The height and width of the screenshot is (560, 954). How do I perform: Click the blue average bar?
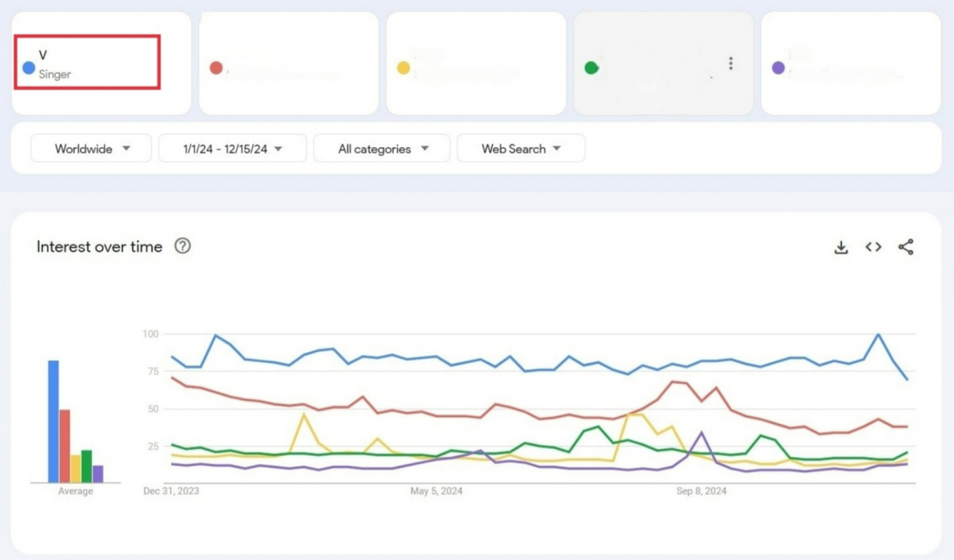click(53, 420)
